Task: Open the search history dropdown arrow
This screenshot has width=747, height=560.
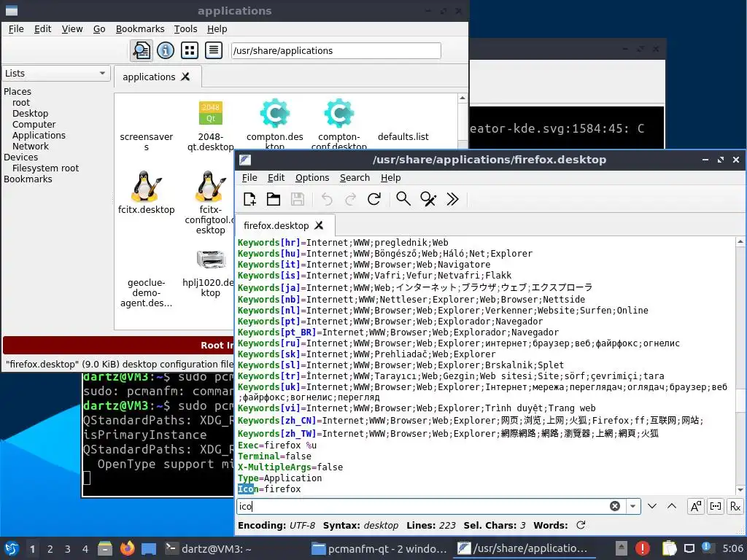Action: 632,506
